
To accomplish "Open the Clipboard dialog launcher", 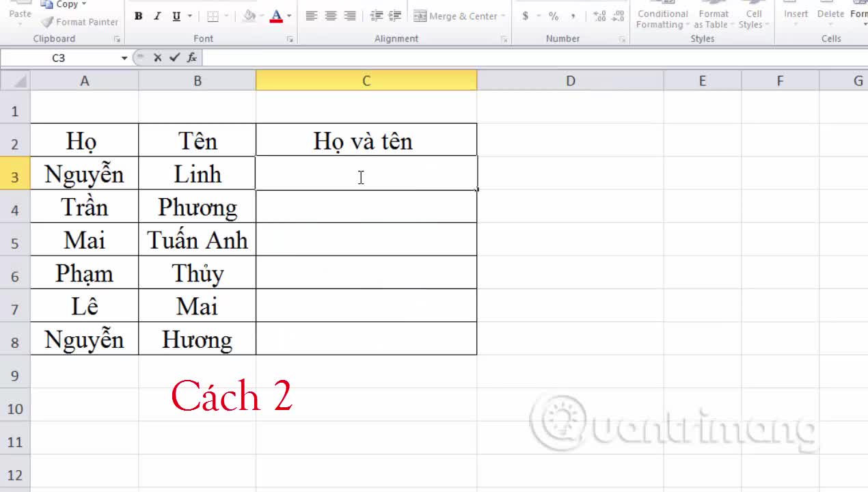I will [x=116, y=40].
